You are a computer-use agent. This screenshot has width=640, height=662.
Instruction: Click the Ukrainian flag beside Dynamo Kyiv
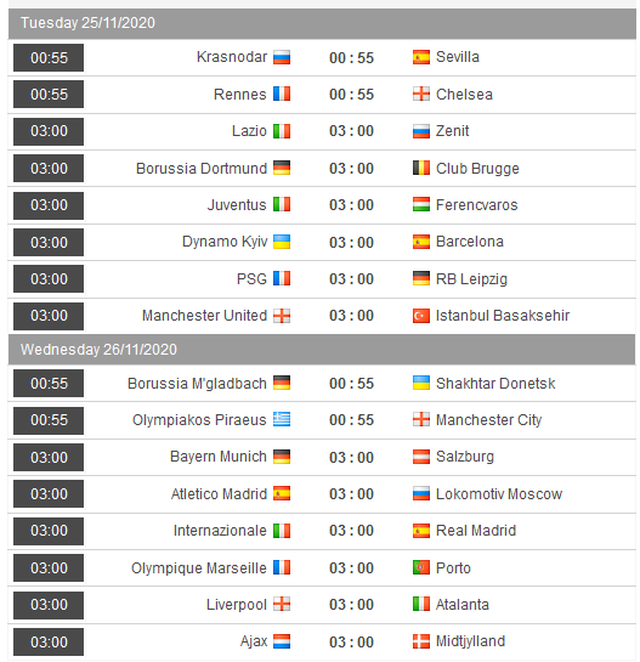(281, 242)
